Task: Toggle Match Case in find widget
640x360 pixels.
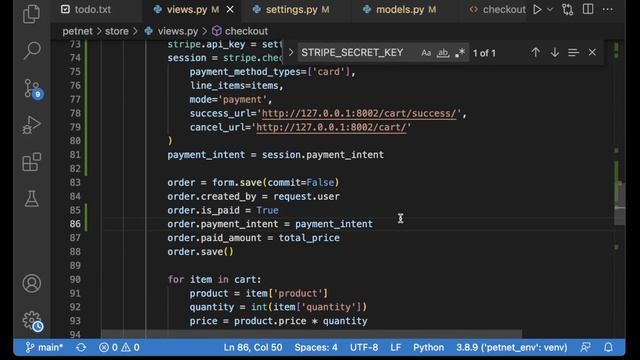Action: [426, 53]
